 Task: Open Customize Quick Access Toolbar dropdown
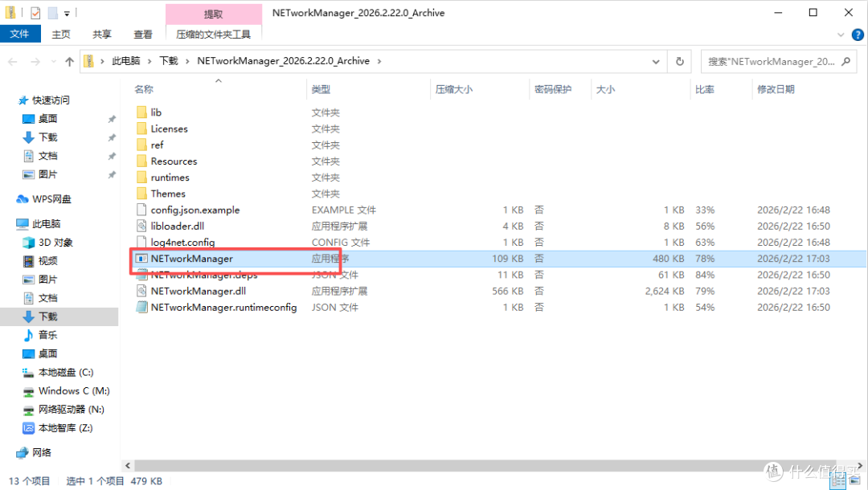[x=67, y=14]
